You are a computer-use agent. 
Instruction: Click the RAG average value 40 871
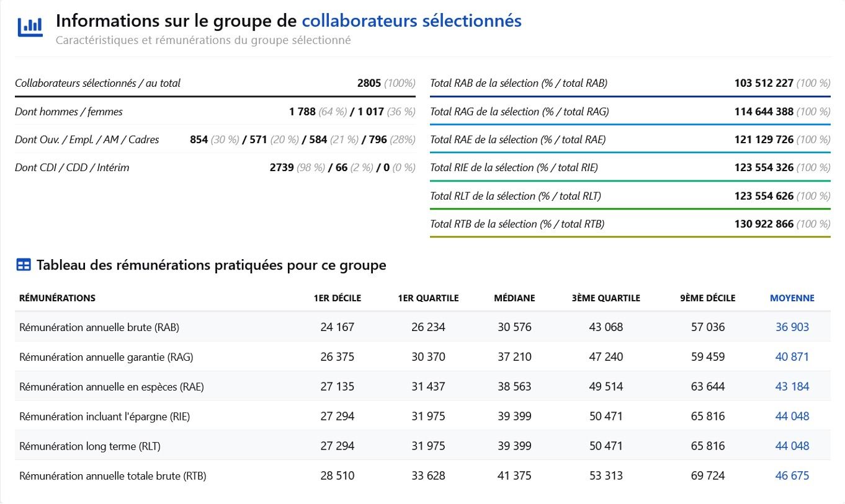[x=792, y=356]
